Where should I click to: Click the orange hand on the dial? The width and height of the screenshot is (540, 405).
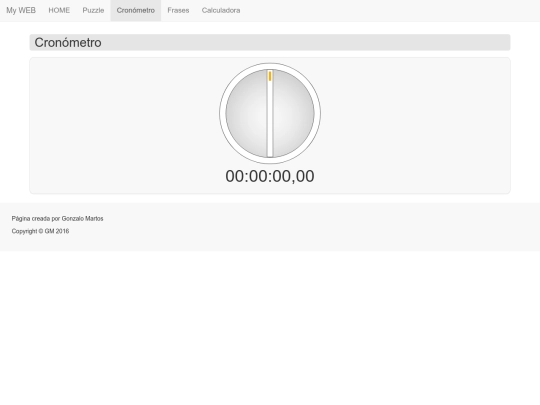pyautogui.click(x=270, y=76)
